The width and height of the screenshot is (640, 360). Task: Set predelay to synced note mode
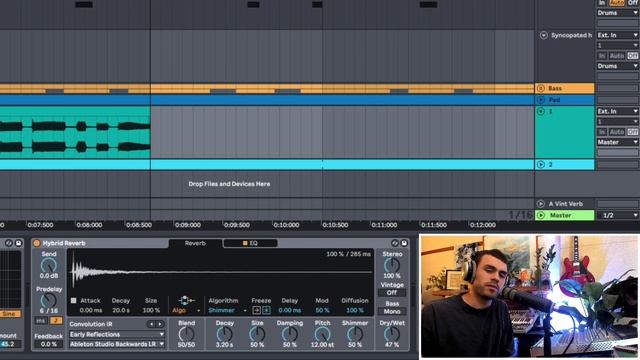click(56, 321)
